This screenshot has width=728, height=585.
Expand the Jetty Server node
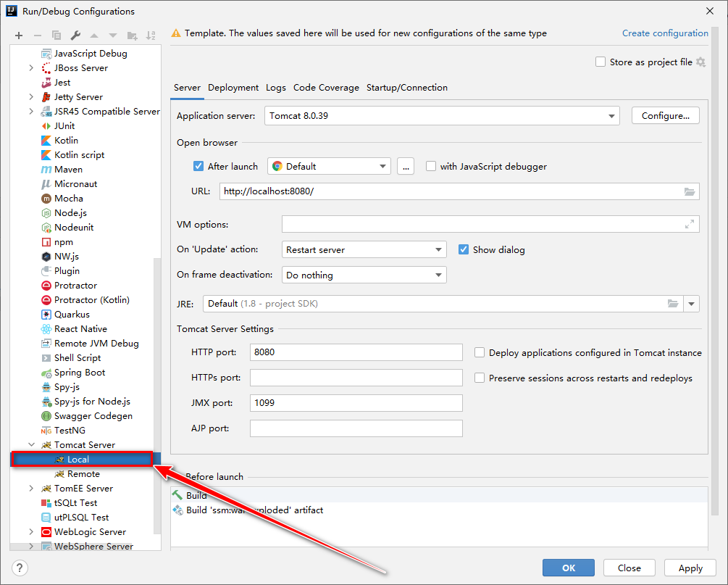(31, 96)
